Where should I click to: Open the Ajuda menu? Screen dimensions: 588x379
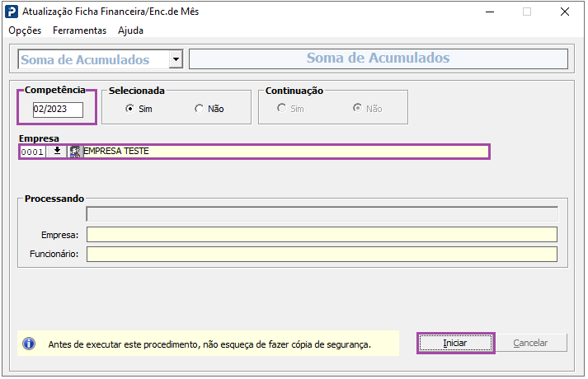pyautogui.click(x=130, y=30)
